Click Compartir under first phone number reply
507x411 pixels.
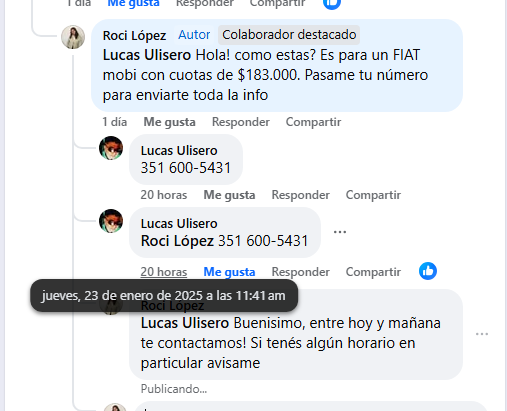[x=373, y=195]
